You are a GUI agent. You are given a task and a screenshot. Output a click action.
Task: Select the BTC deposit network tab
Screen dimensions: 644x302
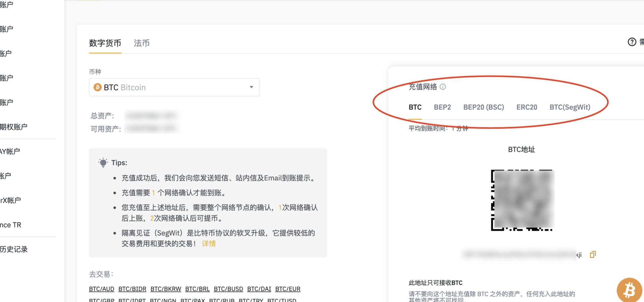pyautogui.click(x=415, y=107)
